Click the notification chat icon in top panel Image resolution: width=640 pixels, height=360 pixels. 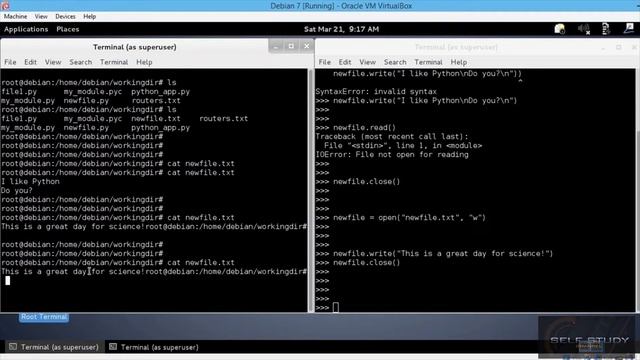[560, 29]
